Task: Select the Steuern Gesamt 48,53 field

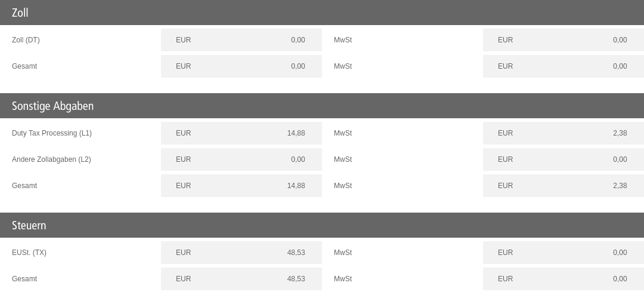Action: point(241,279)
